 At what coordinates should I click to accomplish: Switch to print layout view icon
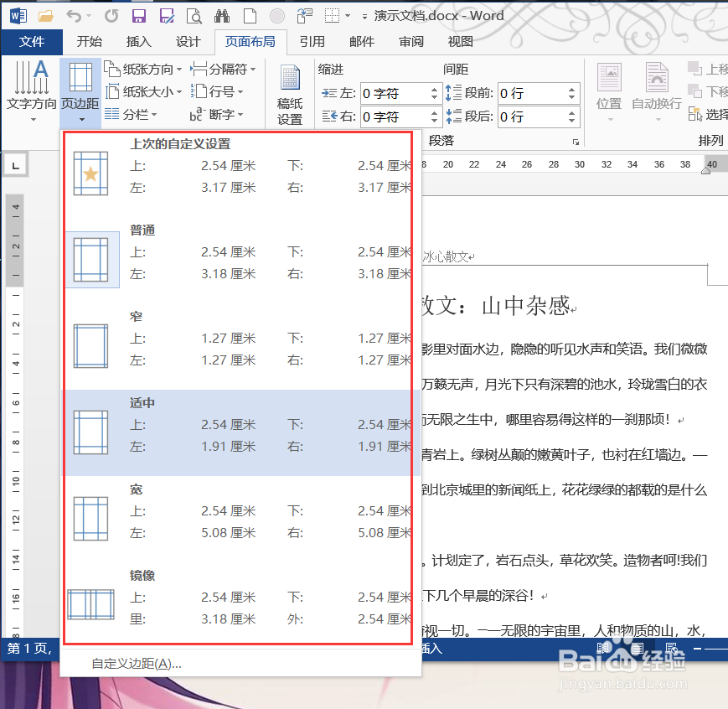click(x=637, y=648)
